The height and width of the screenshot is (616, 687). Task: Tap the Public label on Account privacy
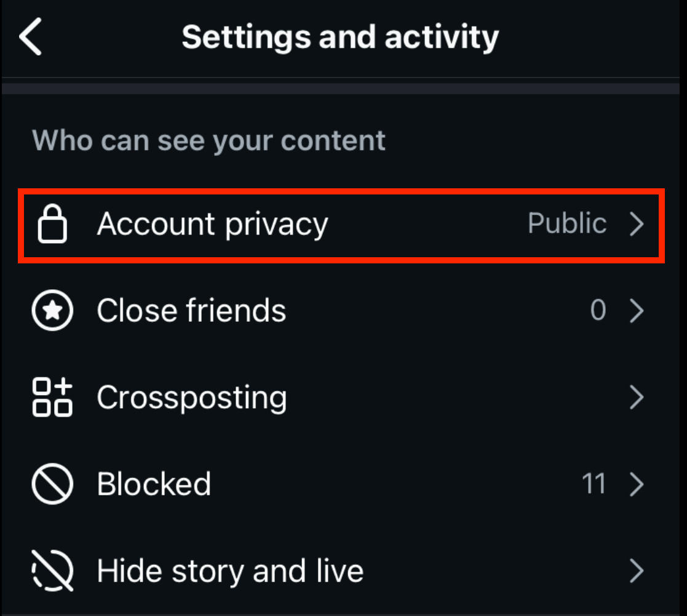pos(566,223)
